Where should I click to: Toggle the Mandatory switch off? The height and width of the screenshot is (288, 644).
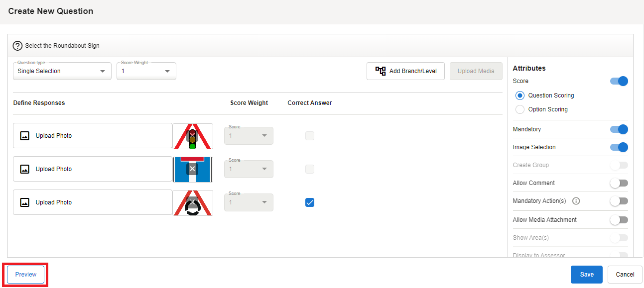click(x=619, y=129)
